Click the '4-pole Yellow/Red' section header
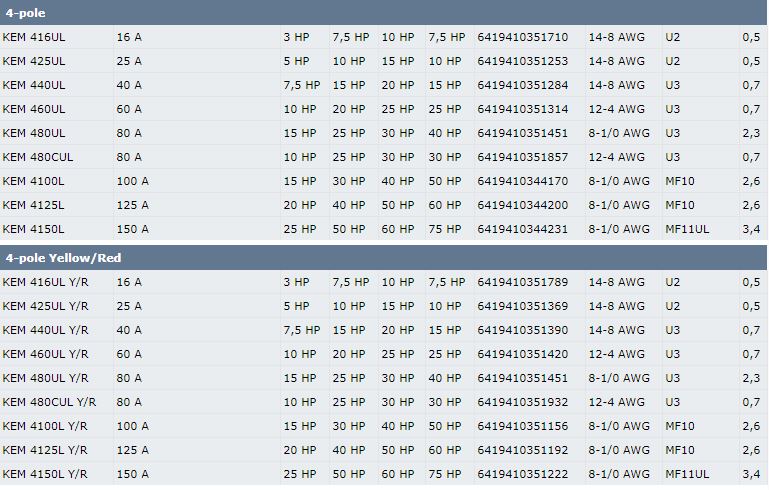 coord(384,258)
